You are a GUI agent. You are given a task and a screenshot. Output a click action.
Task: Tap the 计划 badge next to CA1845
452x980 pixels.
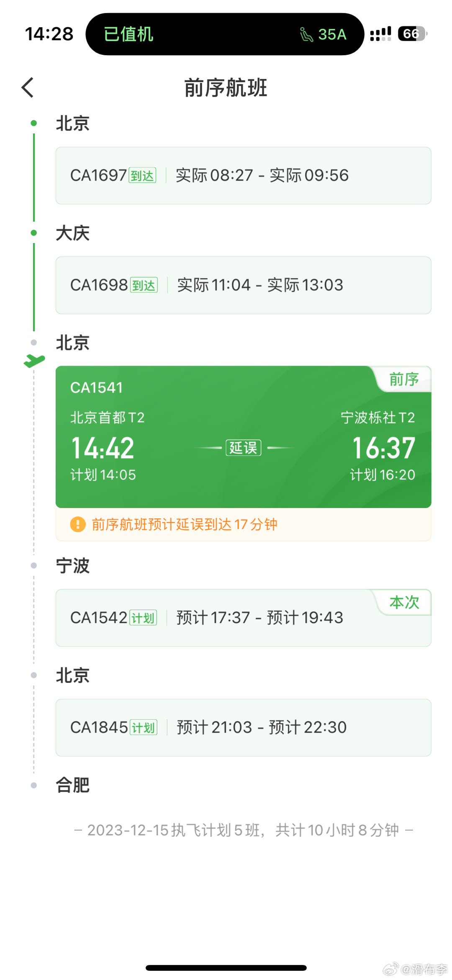144,727
